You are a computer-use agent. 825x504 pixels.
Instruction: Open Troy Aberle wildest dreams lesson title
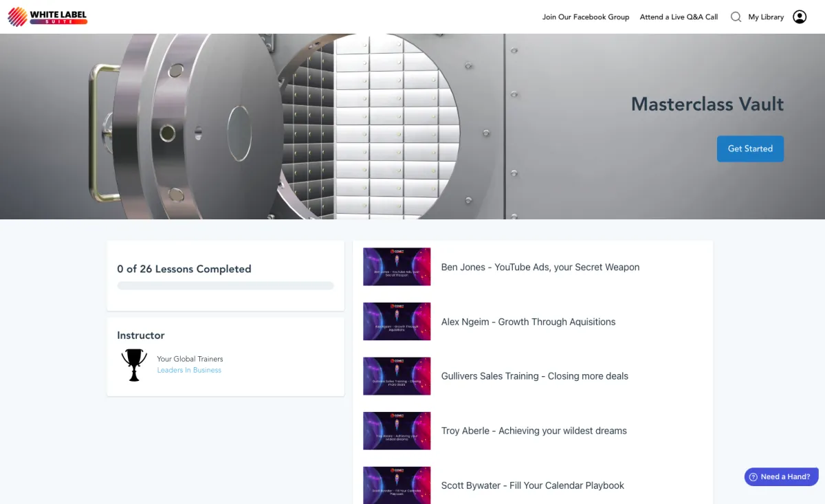pos(534,431)
